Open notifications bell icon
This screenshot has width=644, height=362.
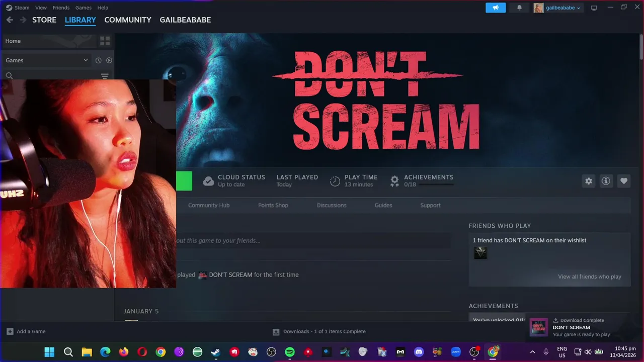coord(519,8)
